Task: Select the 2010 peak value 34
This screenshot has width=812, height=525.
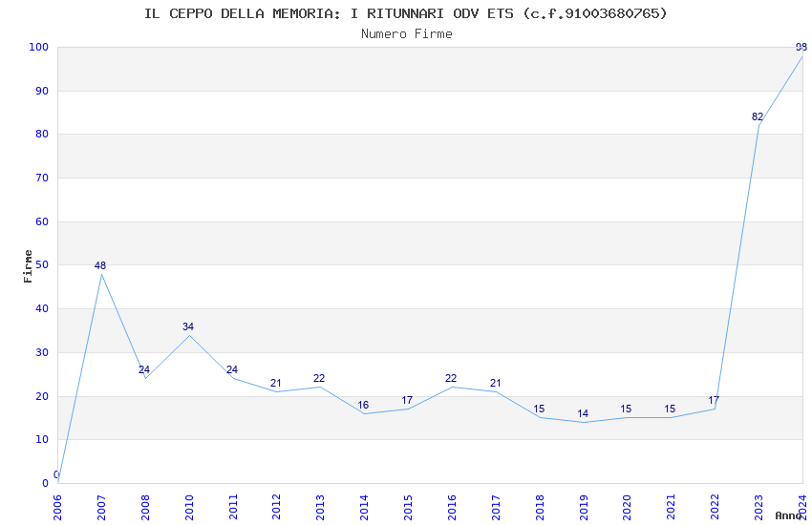Action: (189, 335)
